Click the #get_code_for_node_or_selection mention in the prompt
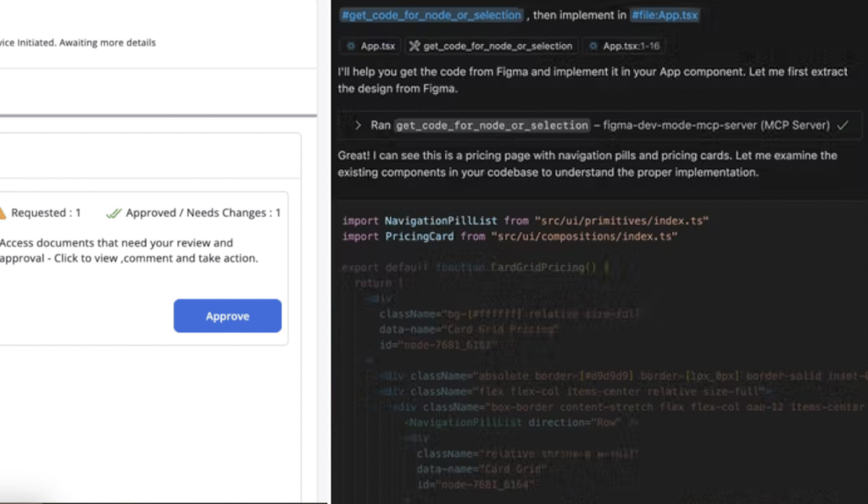 click(x=431, y=15)
